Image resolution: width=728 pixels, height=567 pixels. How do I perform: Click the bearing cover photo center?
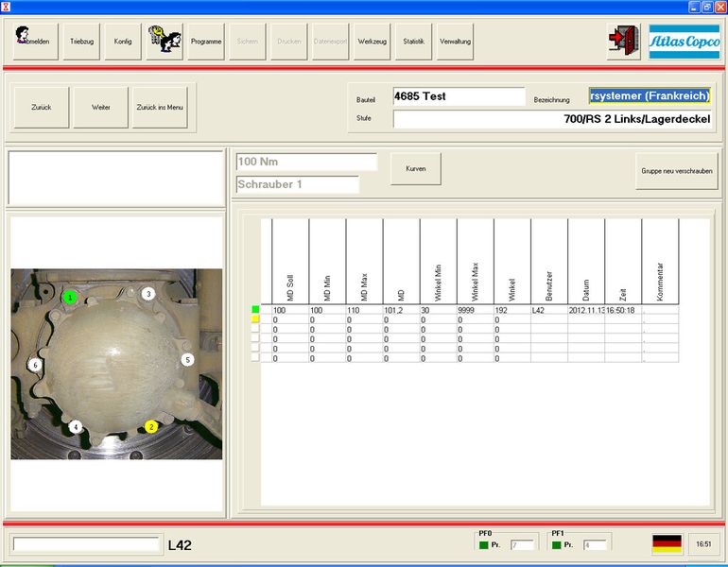point(116,364)
